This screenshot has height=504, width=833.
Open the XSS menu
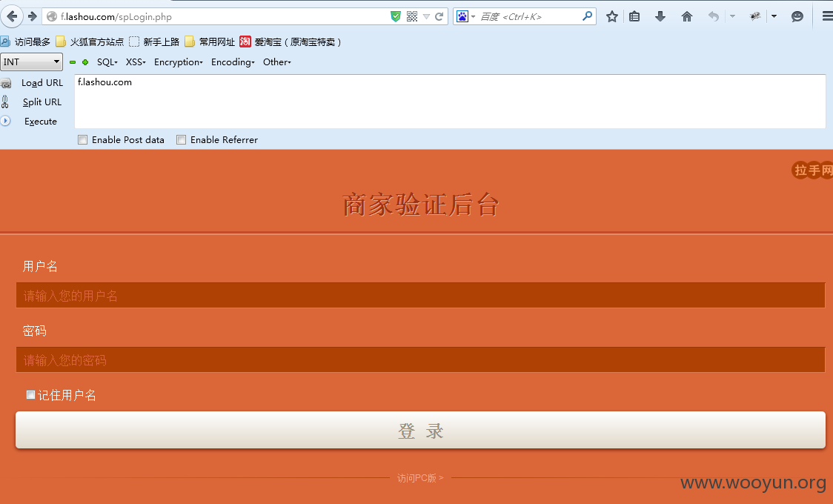tap(136, 62)
